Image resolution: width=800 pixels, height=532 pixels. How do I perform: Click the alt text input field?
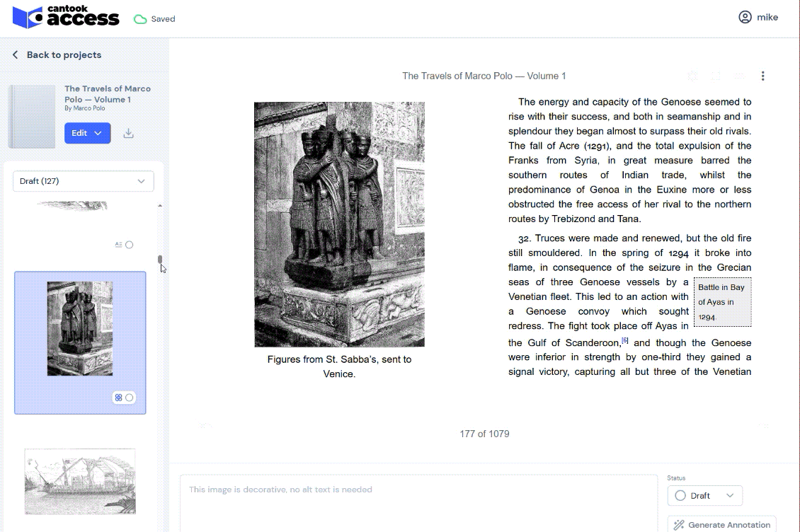click(x=418, y=504)
